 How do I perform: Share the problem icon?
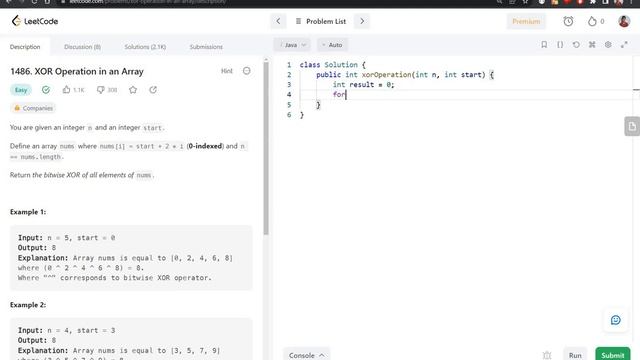[x=153, y=90]
